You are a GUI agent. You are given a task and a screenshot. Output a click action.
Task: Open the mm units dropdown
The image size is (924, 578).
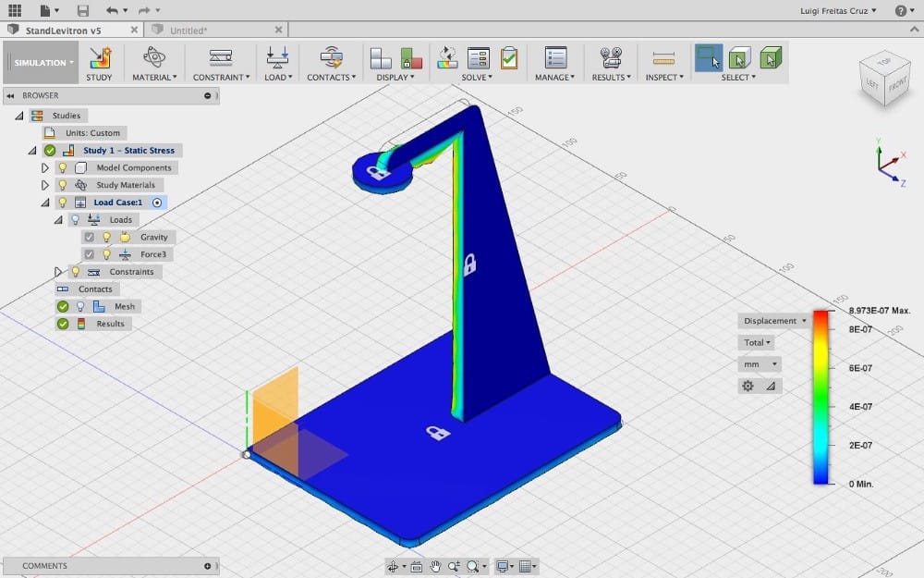click(x=760, y=364)
